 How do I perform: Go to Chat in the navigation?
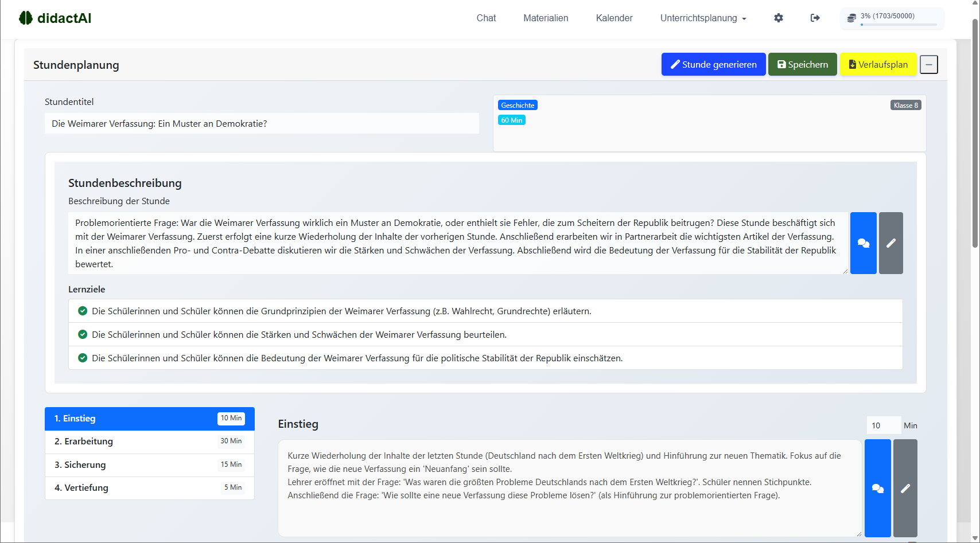486,18
